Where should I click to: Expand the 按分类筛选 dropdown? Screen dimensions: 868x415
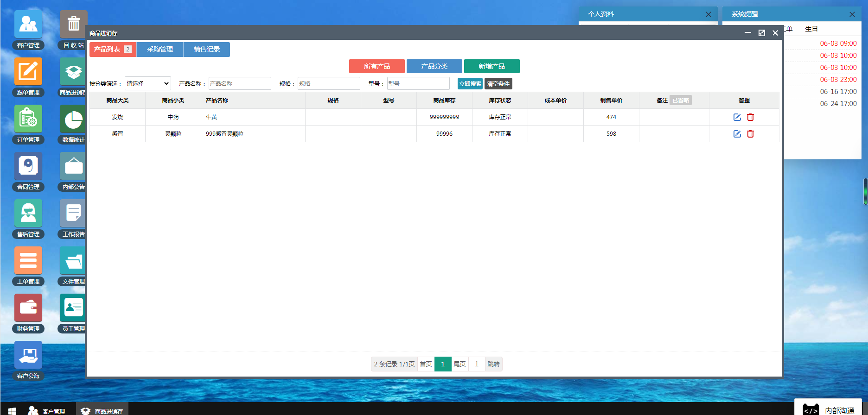tap(147, 84)
